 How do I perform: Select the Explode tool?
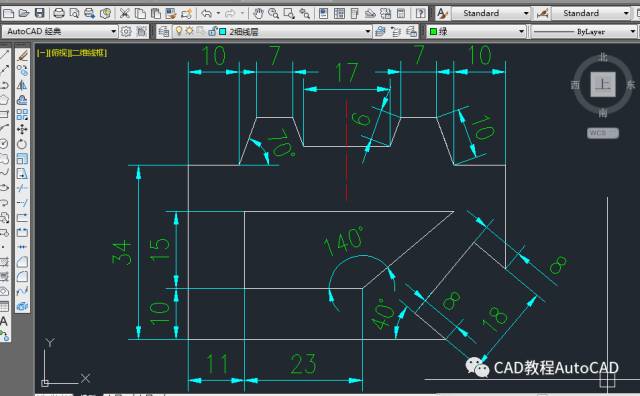click(22, 306)
